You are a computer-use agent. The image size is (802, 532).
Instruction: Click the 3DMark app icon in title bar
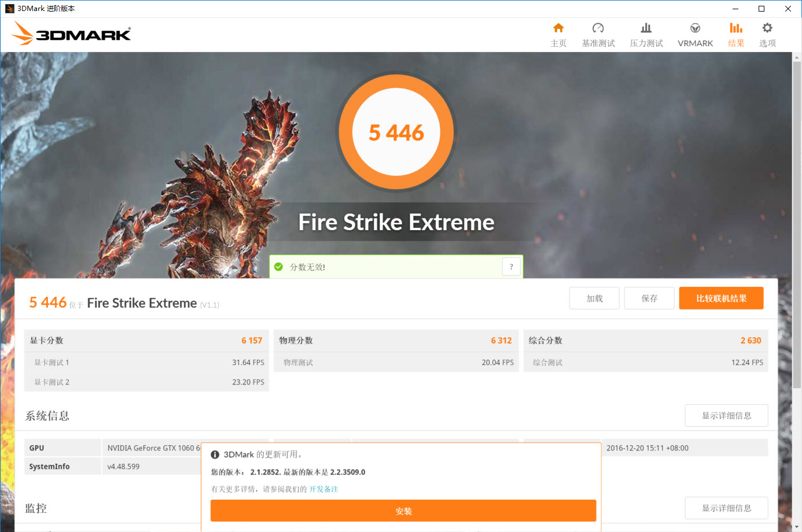pyautogui.click(x=9, y=9)
